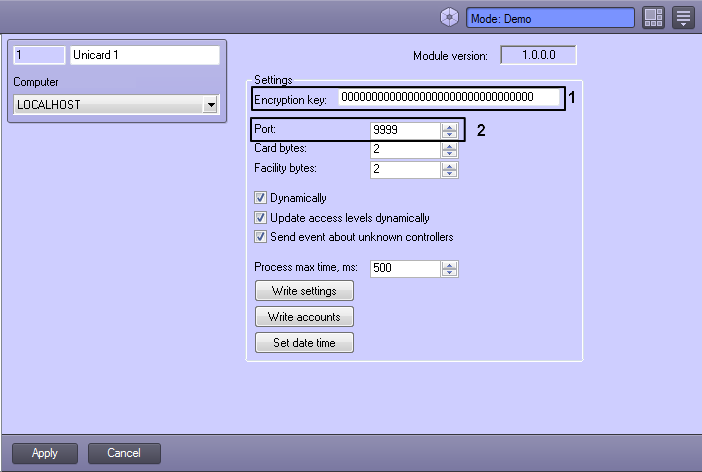This screenshot has height=472, width=702.
Task: Click the Computer label
Action: pyautogui.click(x=36, y=82)
